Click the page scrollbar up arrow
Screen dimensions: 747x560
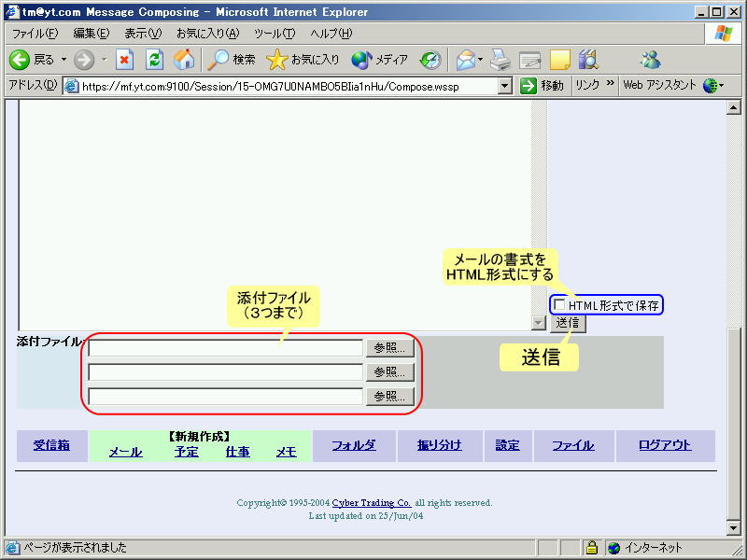[733, 107]
